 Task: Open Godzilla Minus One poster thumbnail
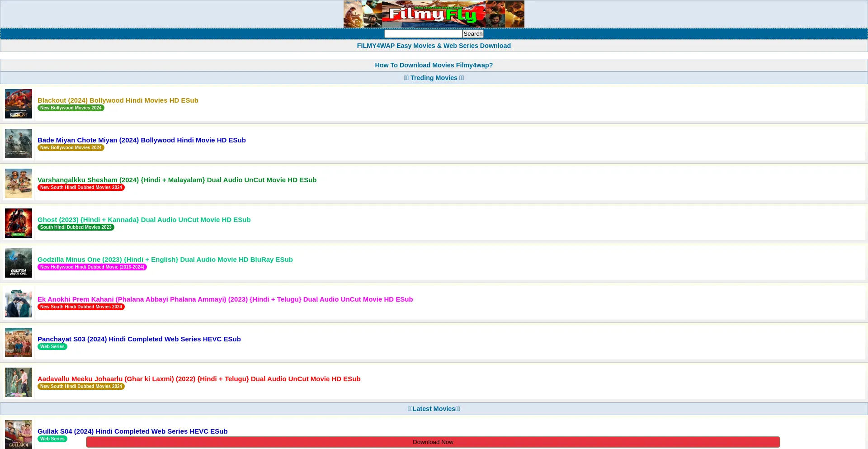(19, 263)
